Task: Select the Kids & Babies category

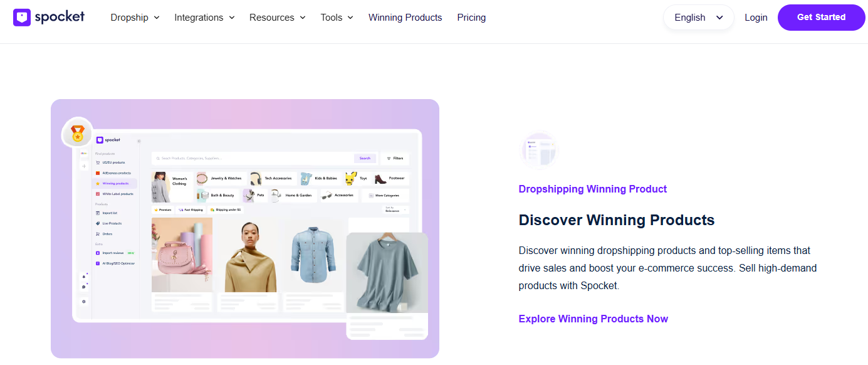Action: 320,178
